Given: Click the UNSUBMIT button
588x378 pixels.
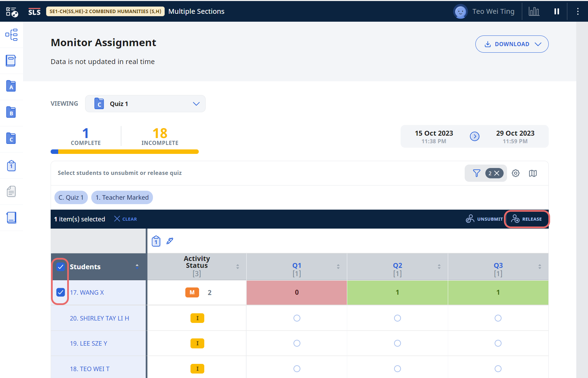Looking at the screenshot, I should tap(484, 219).
